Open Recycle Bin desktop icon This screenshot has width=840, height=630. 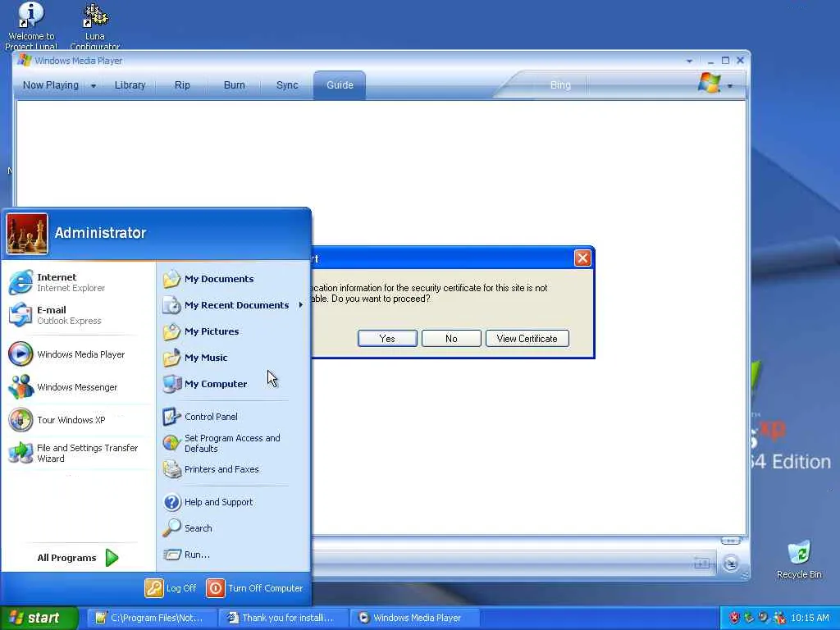(799, 559)
